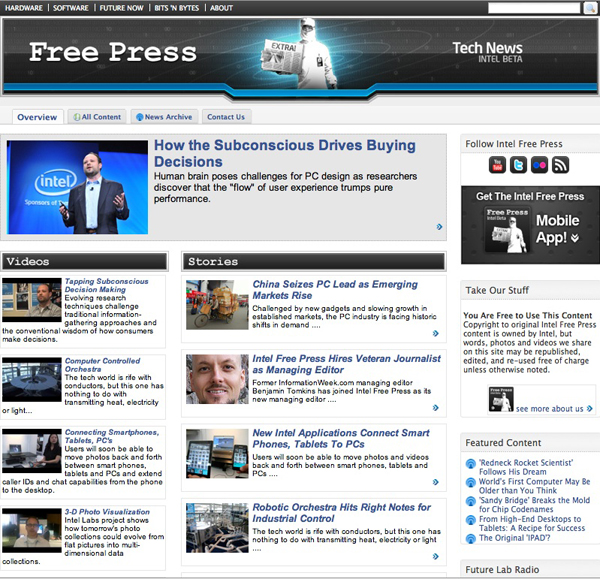Click the Free Press site logo
The height and width of the screenshot is (579, 600).
tap(113, 52)
